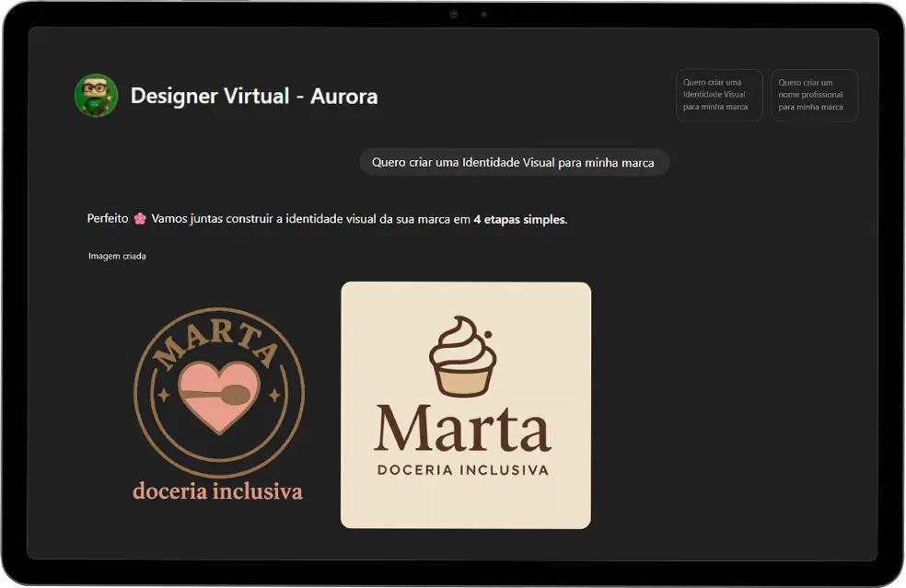
Task: Click large brown 'Marta' wordmark
Action: point(462,431)
